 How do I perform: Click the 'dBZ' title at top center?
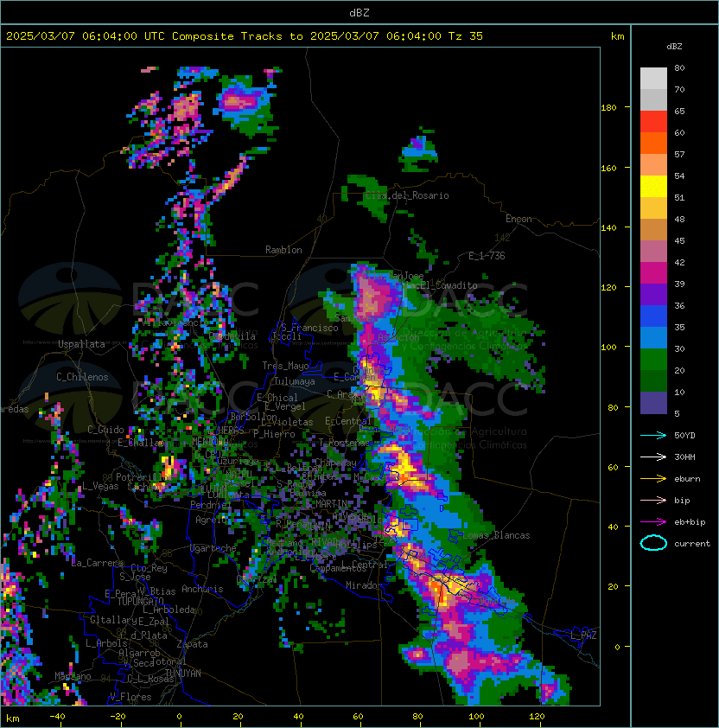coord(359,13)
